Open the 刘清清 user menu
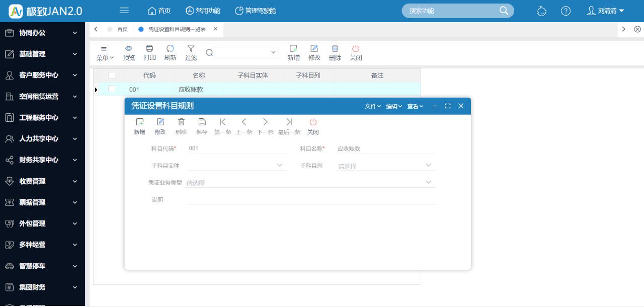 (x=605, y=10)
